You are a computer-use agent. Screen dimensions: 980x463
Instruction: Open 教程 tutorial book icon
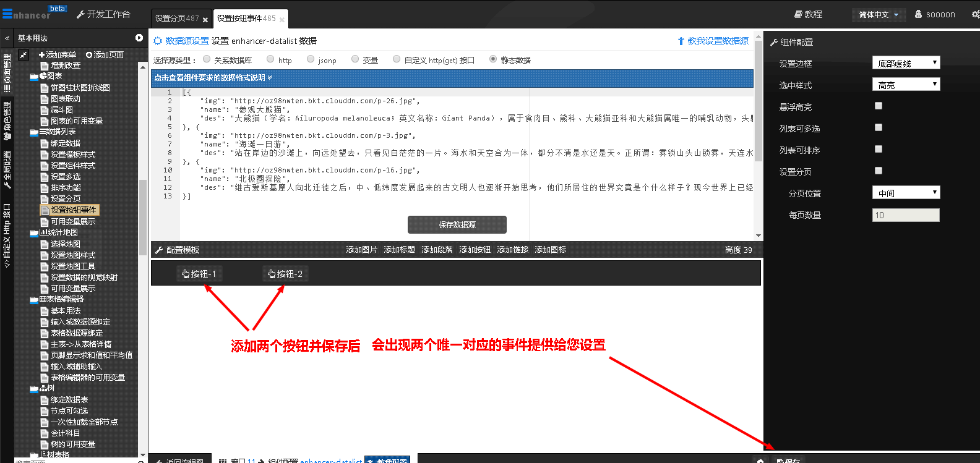798,14
